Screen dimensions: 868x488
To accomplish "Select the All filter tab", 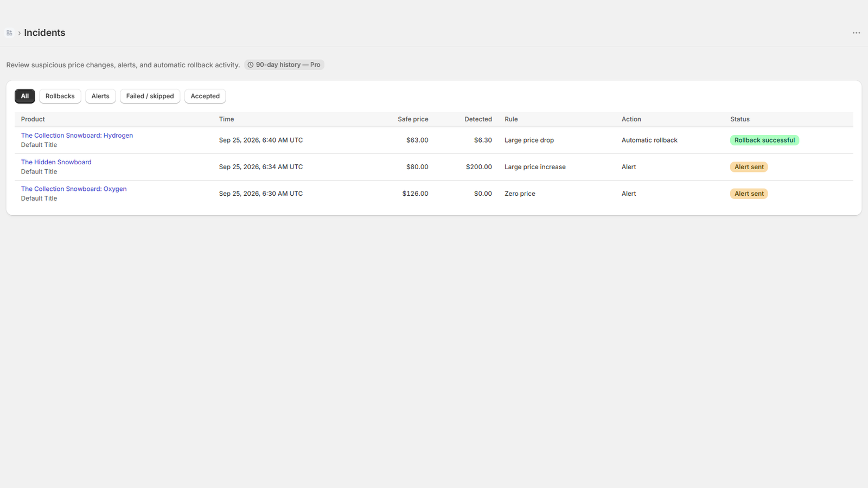I will coord(25,96).
